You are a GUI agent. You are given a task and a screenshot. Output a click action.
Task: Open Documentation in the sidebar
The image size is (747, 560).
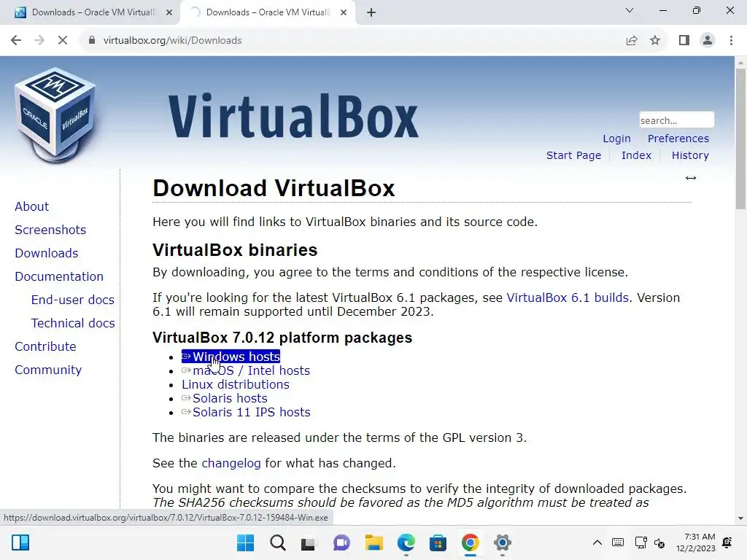click(x=59, y=276)
